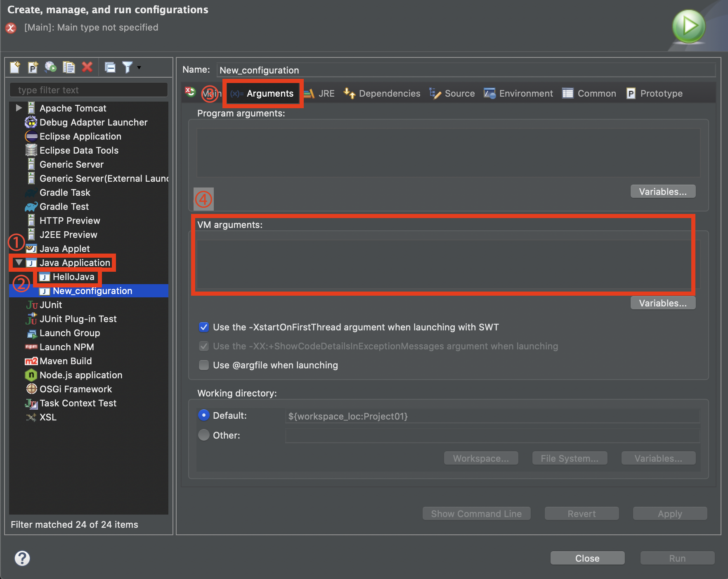Open the filter dropdown arrow
This screenshot has width=728, height=579.
click(x=139, y=67)
